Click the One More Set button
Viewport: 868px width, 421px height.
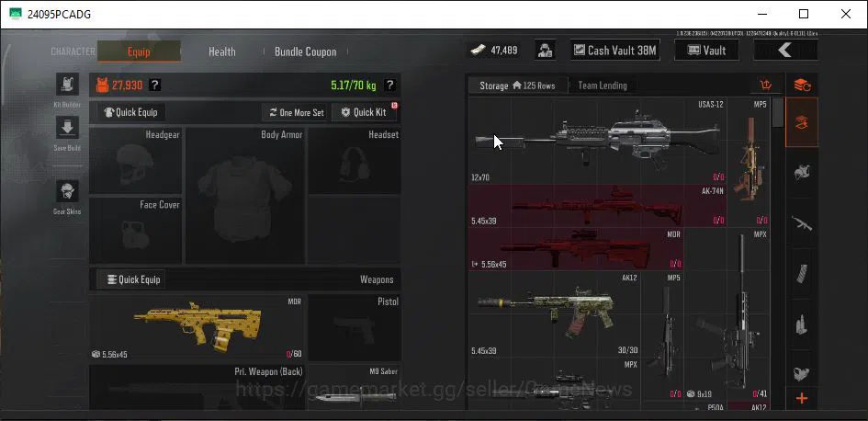coord(295,112)
